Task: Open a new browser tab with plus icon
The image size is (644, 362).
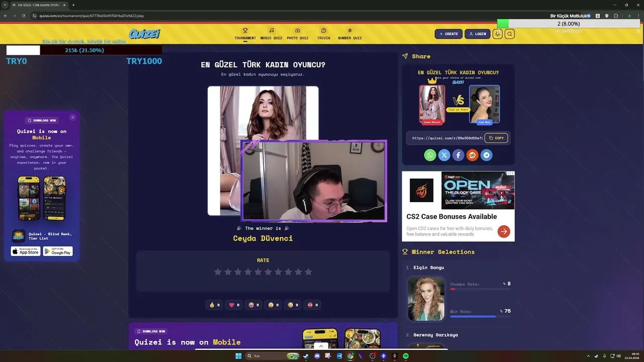Action: coord(73,5)
